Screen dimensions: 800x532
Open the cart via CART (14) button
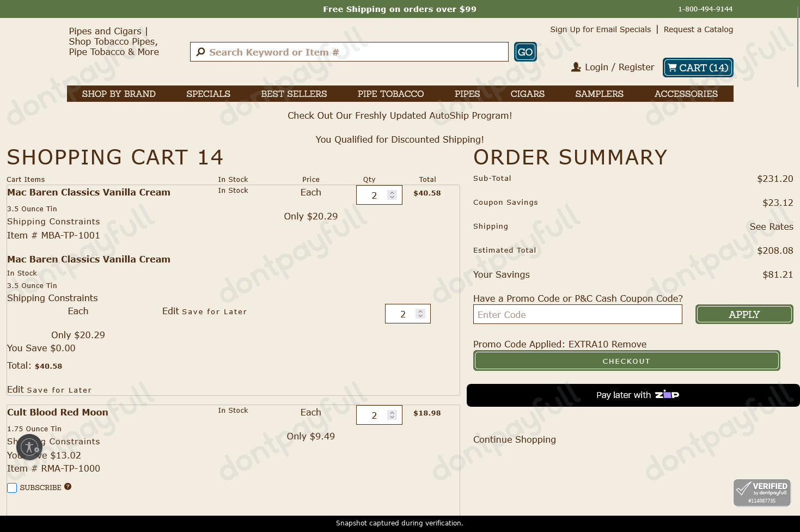[x=698, y=68]
